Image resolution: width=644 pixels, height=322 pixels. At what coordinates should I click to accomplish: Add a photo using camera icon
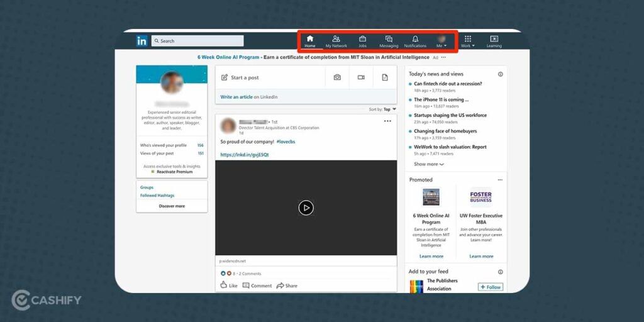pyautogui.click(x=337, y=77)
